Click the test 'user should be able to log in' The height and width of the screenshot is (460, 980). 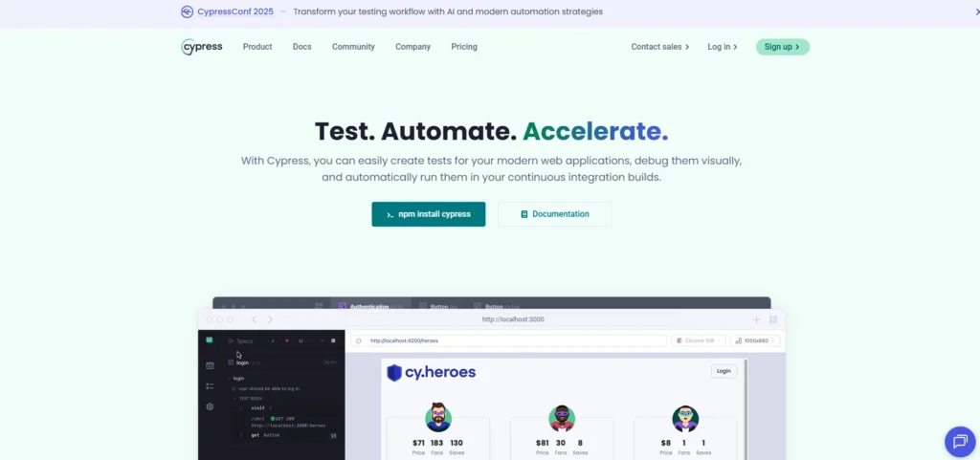(269, 388)
